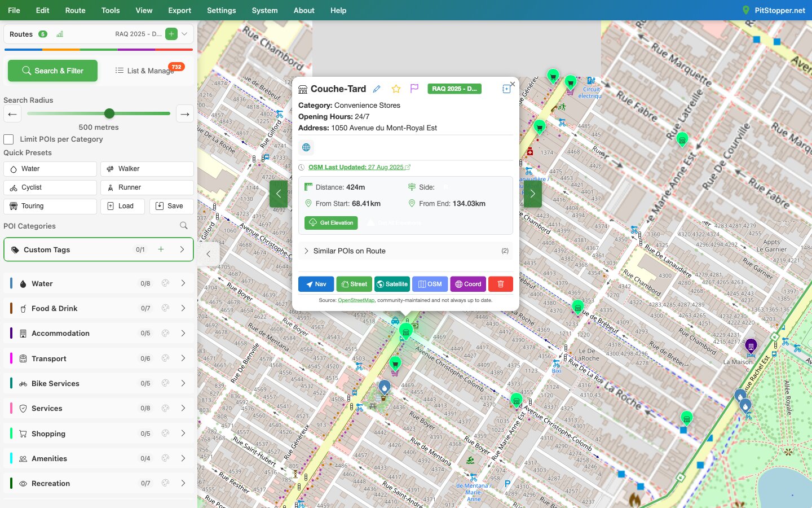The image size is (812, 508).
Task: Open the Bike Services color palette
Action: click(x=165, y=383)
